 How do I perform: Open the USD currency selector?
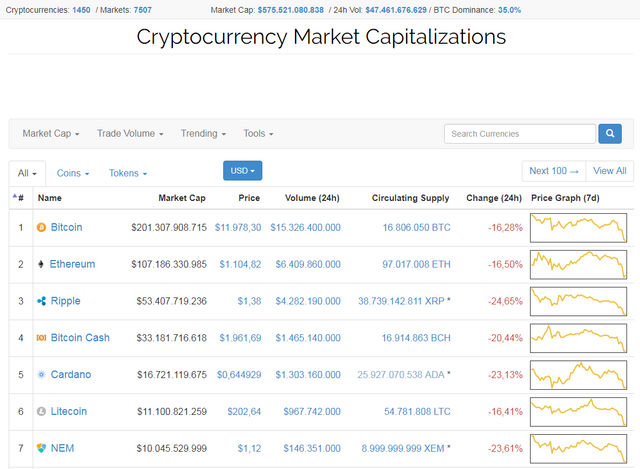[242, 171]
